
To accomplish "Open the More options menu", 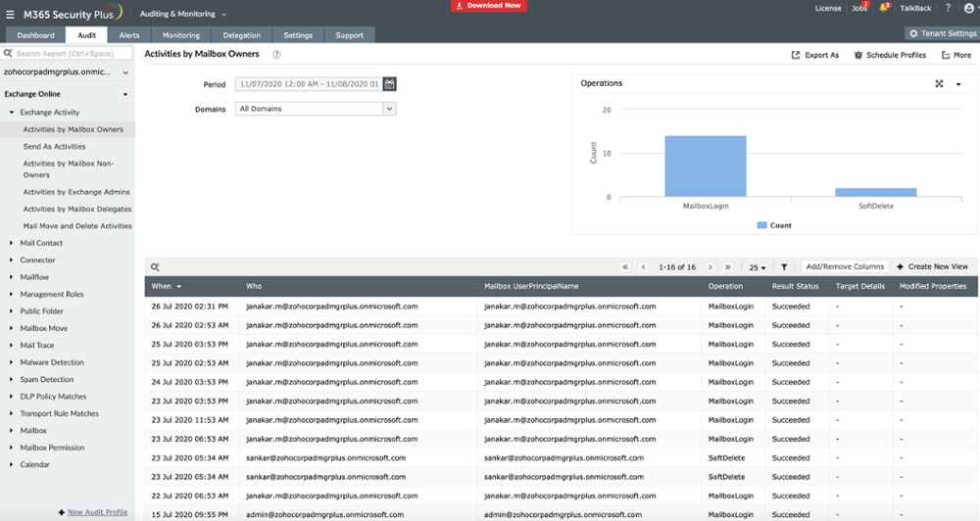I will click(956, 55).
